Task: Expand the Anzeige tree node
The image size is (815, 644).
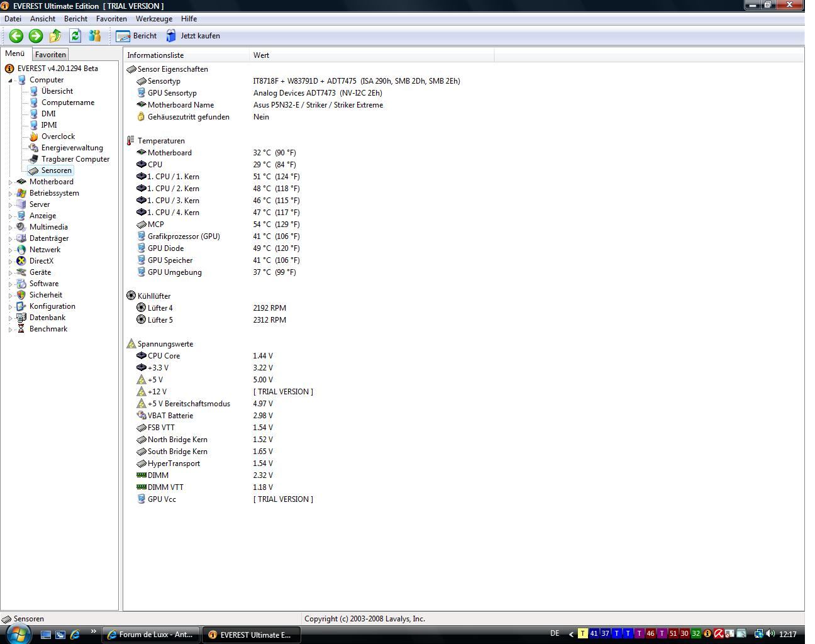Action: click(x=11, y=216)
